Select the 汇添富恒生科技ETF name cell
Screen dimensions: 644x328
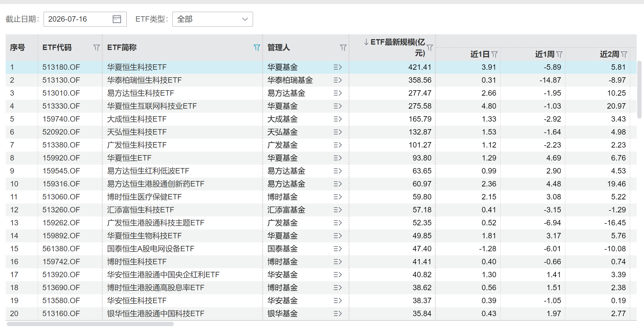coord(141,210)
